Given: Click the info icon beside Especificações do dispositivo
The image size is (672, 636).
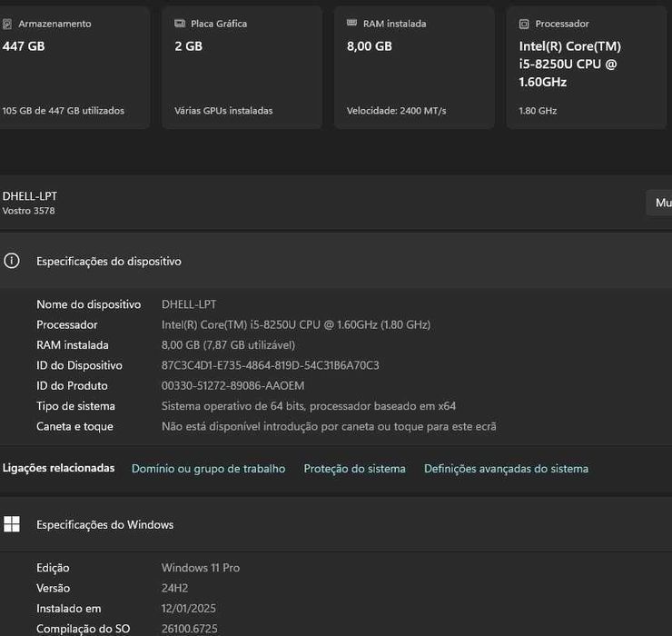Looking at the screenshot, I should coord(12,261).
